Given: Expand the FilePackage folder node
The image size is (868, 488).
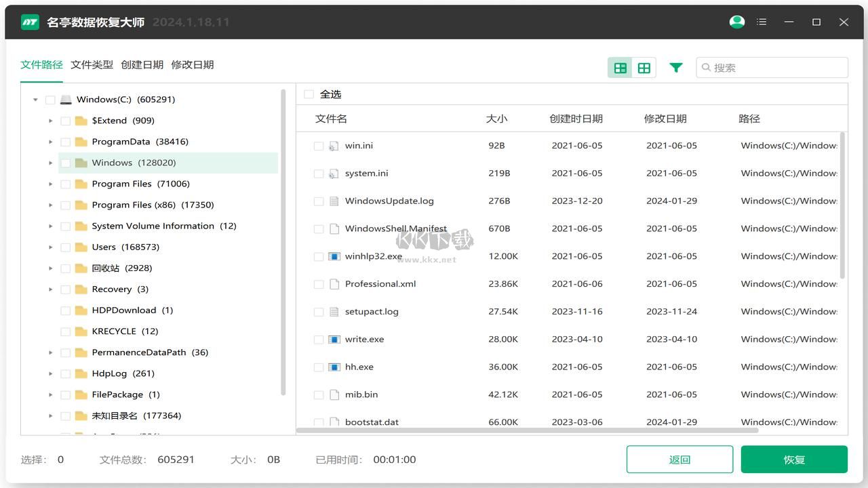Looking at the screenshot, I should [x=51, y=394].
